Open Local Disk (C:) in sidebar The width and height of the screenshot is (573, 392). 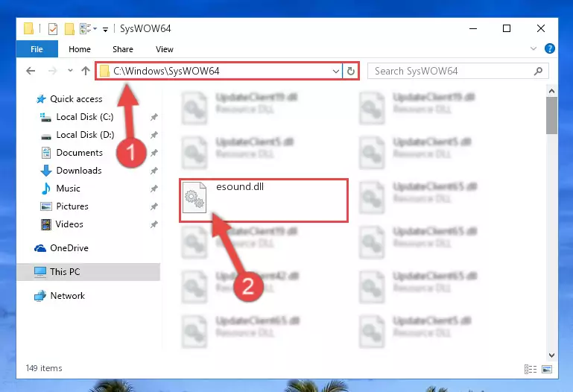pyautogui.click(x=85, y=117)
